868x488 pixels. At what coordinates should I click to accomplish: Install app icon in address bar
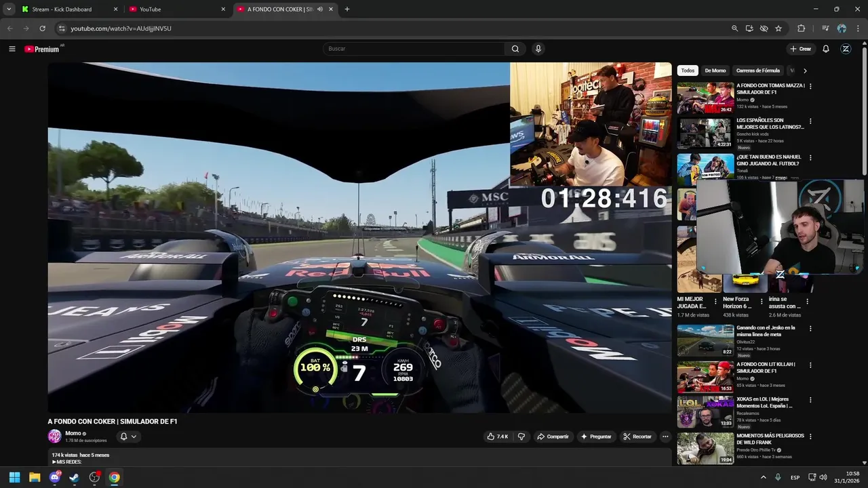coord(749,28)
